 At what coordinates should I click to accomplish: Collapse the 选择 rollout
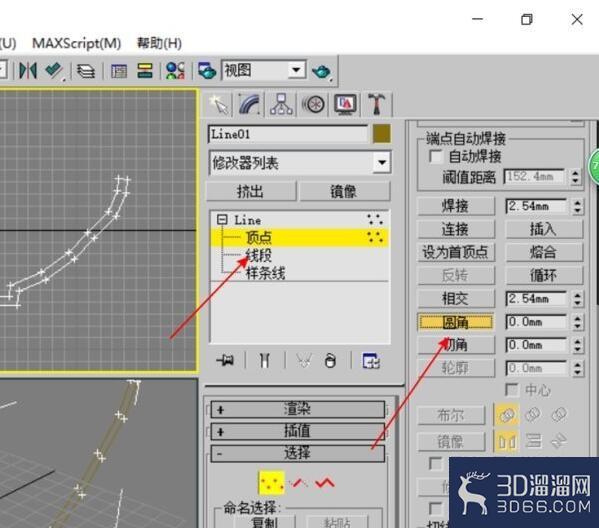pyautogui.click(x=298, y=453)
